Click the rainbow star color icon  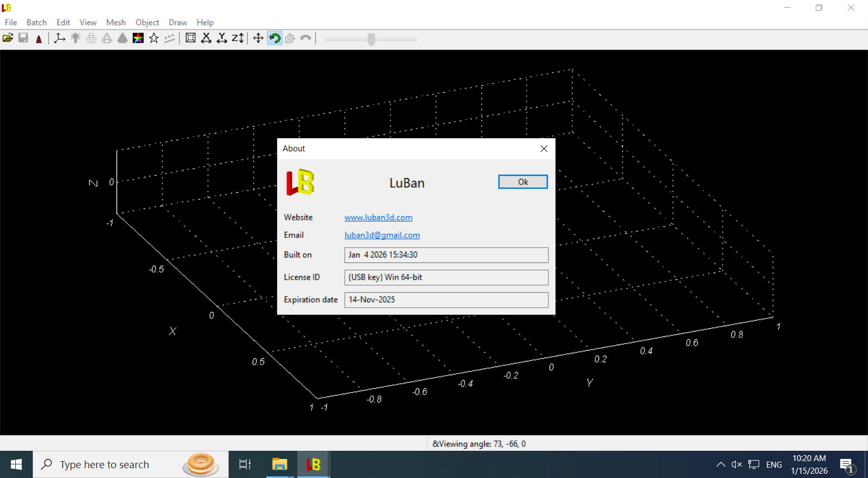tap(138, 38)
